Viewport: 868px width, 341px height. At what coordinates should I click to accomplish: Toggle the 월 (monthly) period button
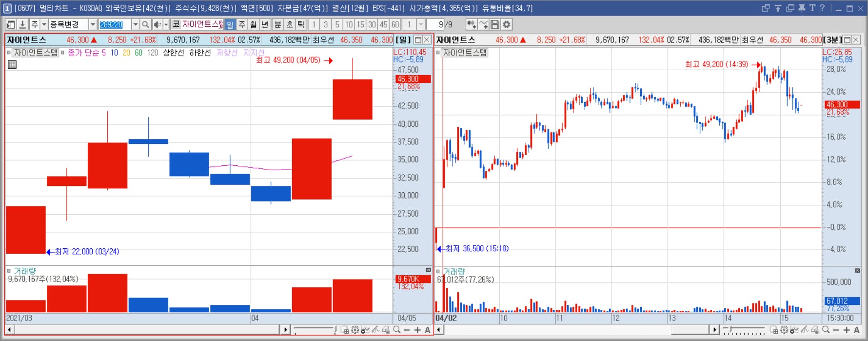point(254,24)
